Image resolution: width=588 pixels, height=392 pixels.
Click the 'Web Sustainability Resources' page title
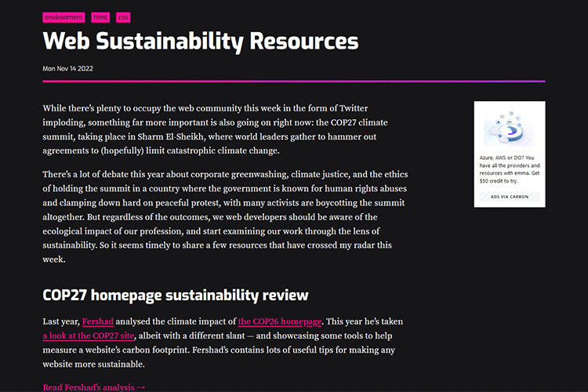tap(201, 42)
